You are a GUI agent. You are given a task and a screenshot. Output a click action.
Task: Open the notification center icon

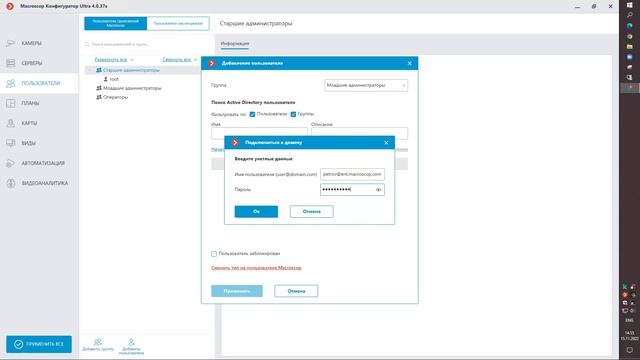629,350
